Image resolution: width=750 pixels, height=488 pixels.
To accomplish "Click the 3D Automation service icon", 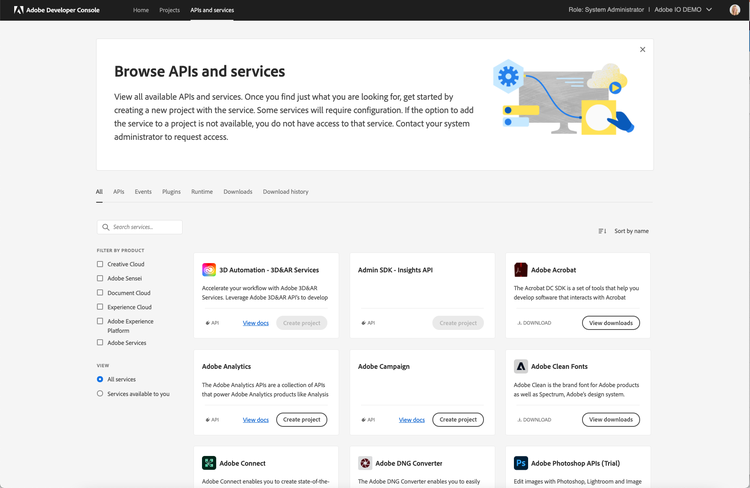I will pos(209,270).
